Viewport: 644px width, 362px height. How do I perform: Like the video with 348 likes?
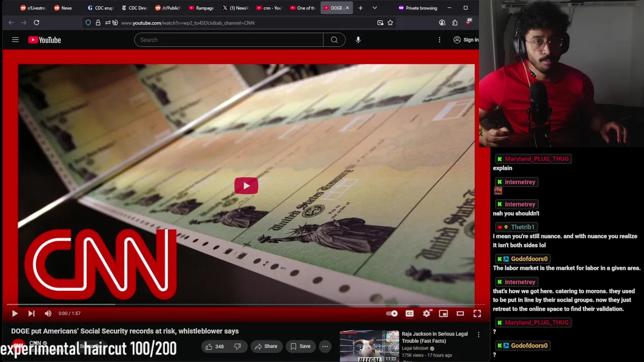point(215,346)
